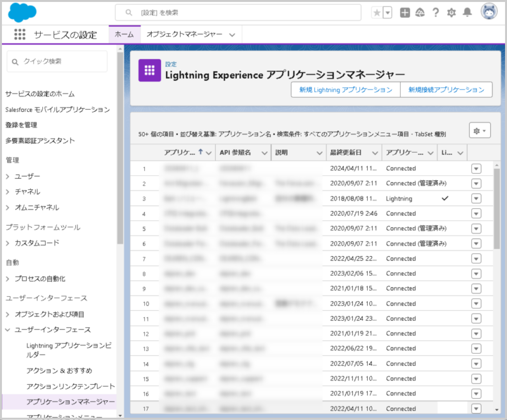Open row 16 action dropdown
This screenshot has width=507, height=420.
click(476, 394)
